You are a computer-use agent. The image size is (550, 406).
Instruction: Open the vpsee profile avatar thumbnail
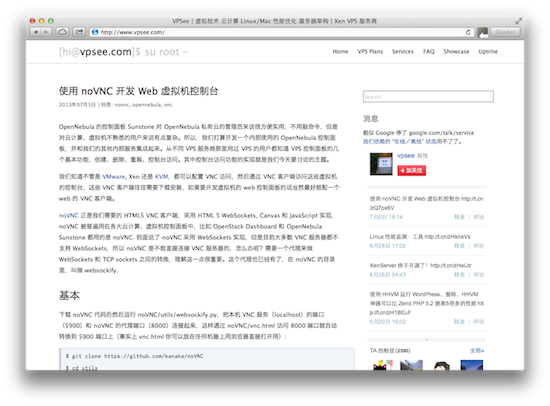click(x=381, y=164)
